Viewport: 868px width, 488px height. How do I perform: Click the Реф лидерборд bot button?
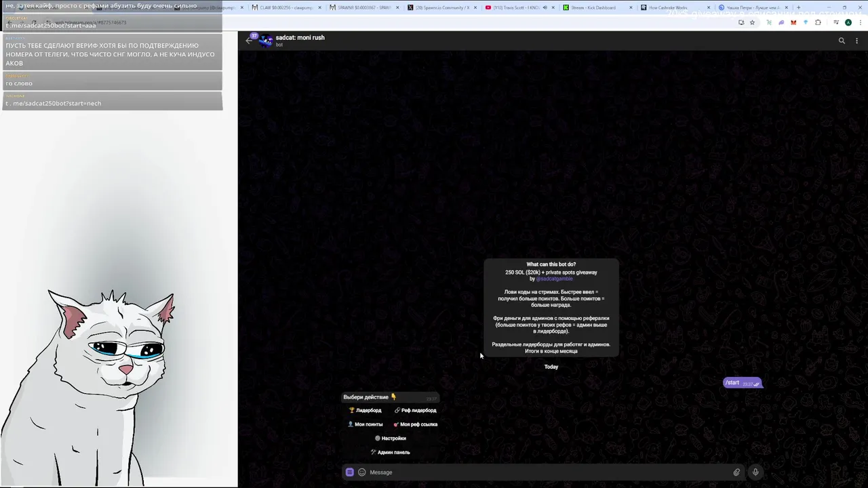(415, 410)
